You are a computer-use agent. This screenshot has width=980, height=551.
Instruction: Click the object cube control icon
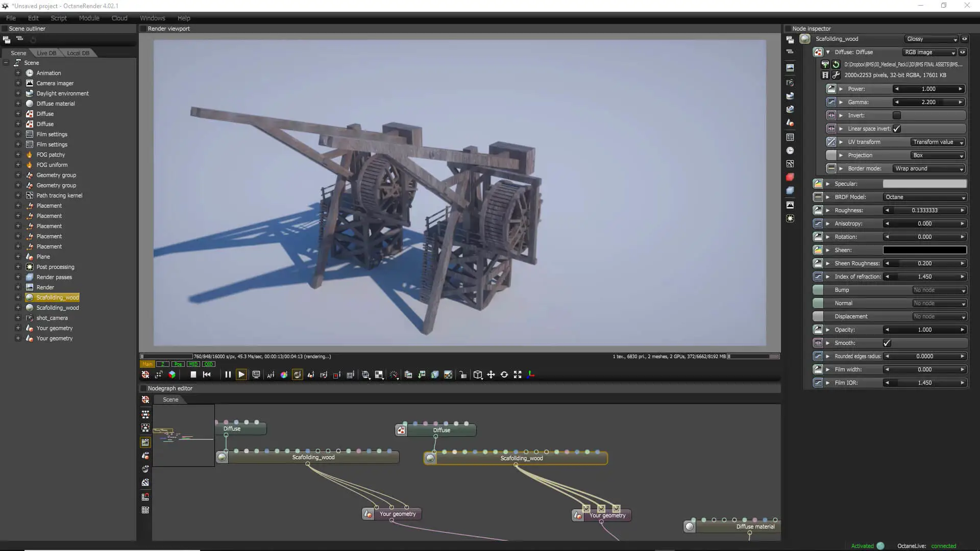(x=478, y=375)
